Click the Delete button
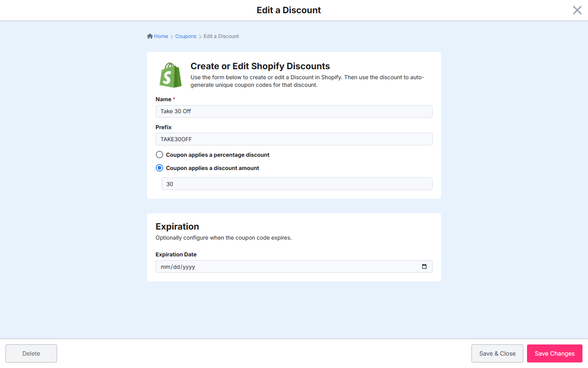The image size is (588, 368). (x=31, y=354)
